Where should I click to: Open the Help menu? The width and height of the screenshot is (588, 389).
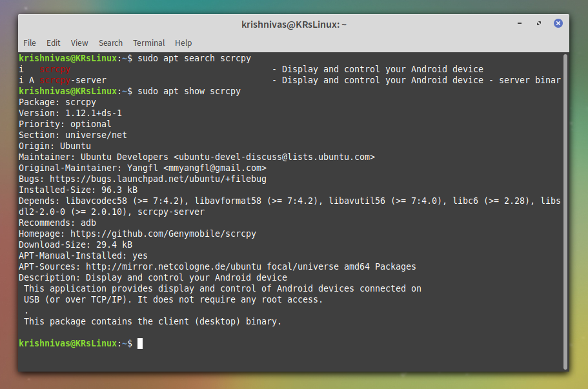pyautogui.click(x=183, y=43)
